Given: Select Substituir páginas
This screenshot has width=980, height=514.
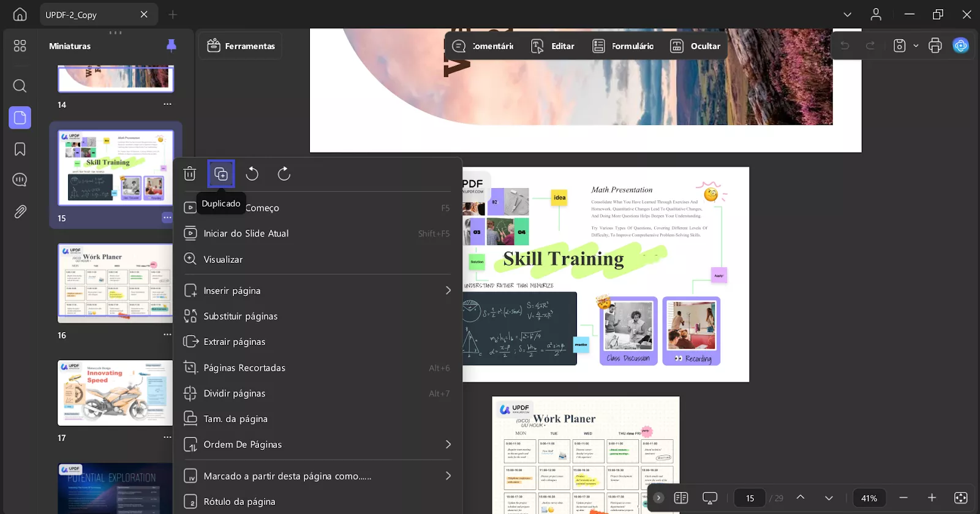Looking at the screenshot, I should pyautogui.click(x=317, y=316).
